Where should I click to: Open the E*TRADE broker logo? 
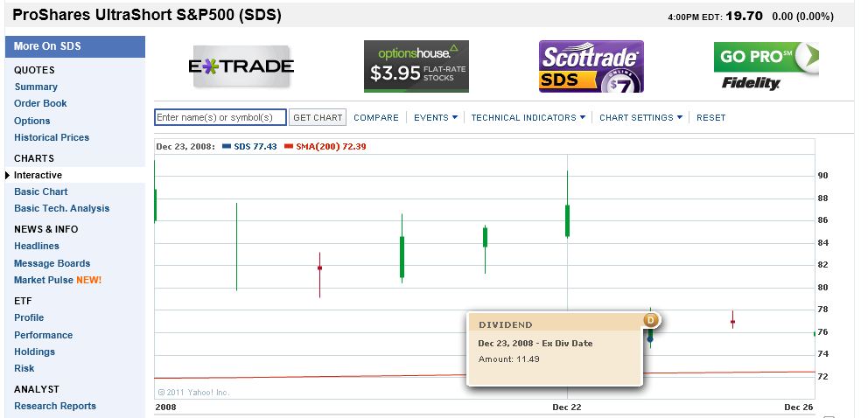241,66
